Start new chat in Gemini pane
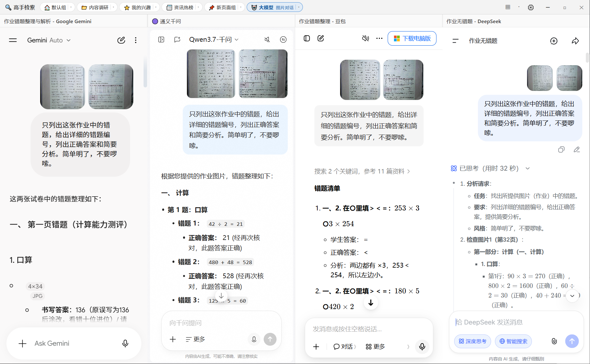Viewport: 590px width, 364px height. pyautogui.click(x=121, y=40)
